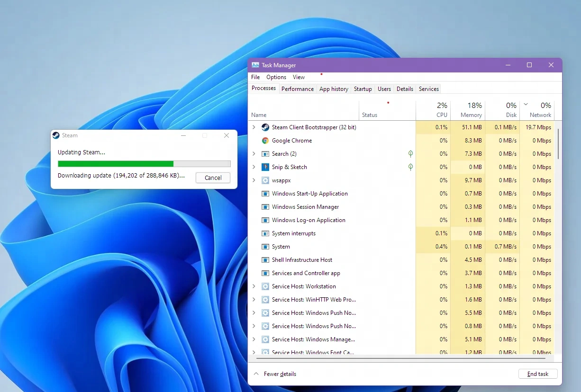The image size is (581, 392).
Task: Click the Steam logo in the Steam dialog title bar
Action: tap(56, 135)
